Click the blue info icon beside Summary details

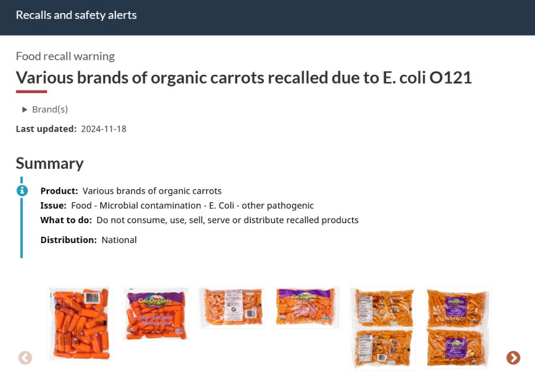(x=22, y=190)
